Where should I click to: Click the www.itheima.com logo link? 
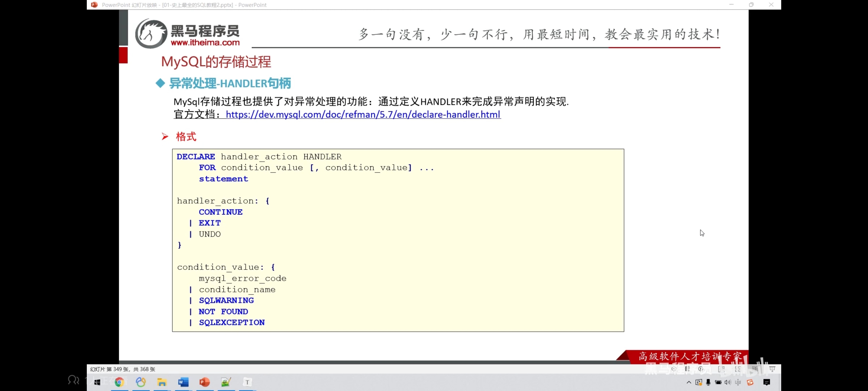pyautogui.click(x=205, y=43)
